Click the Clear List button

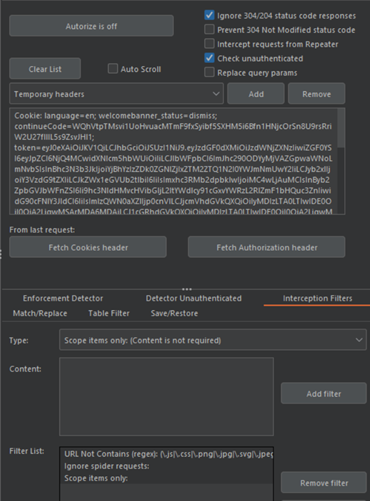[45, 69]
